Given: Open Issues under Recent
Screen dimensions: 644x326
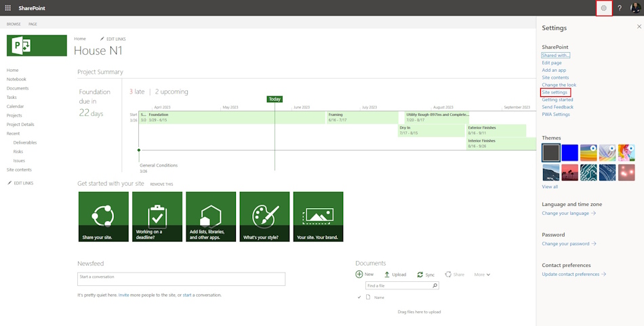Looking at the screenshot, I should 19,161.
